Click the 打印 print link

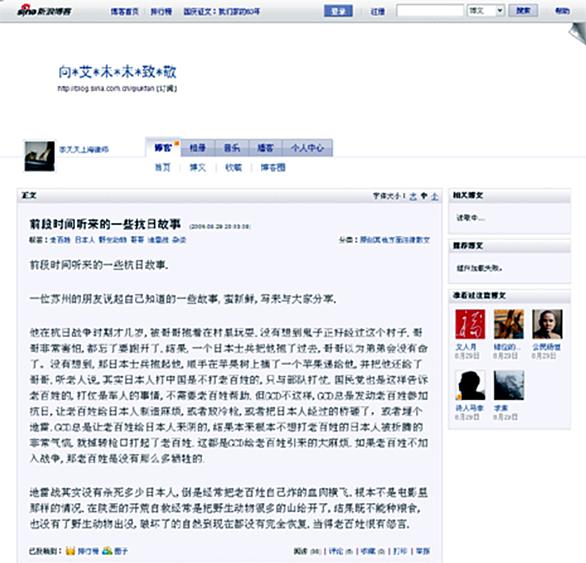tap(400, 551)
